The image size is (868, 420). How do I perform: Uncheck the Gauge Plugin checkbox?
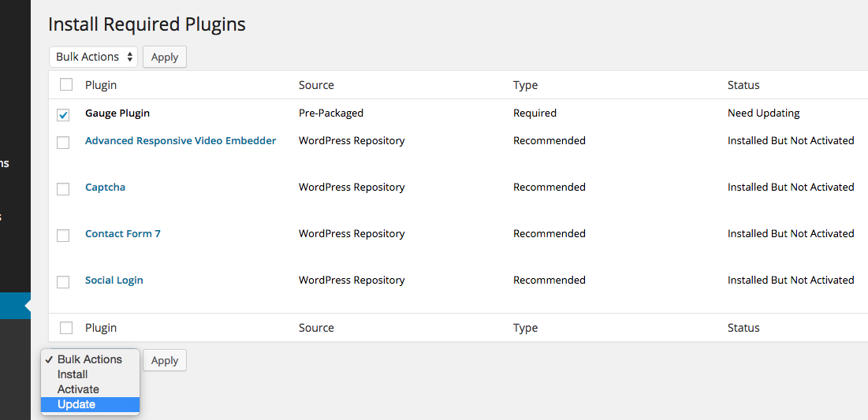coord(64,115)
